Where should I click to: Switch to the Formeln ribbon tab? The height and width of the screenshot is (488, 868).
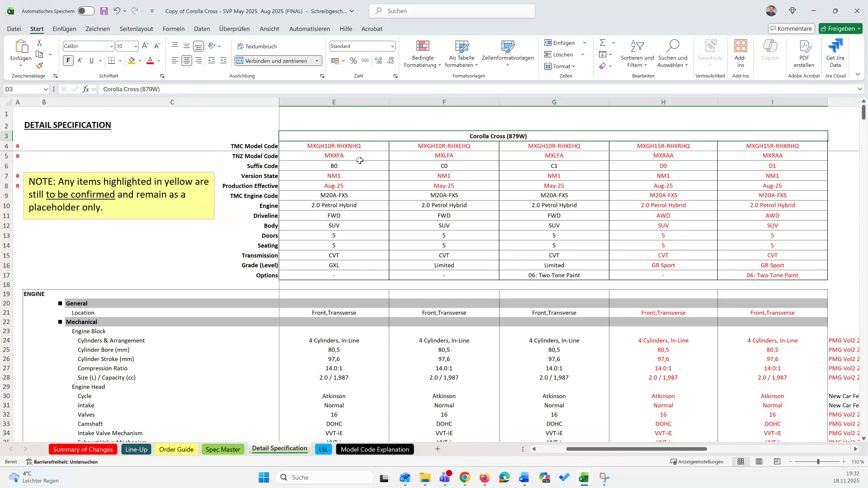point(174,28)
